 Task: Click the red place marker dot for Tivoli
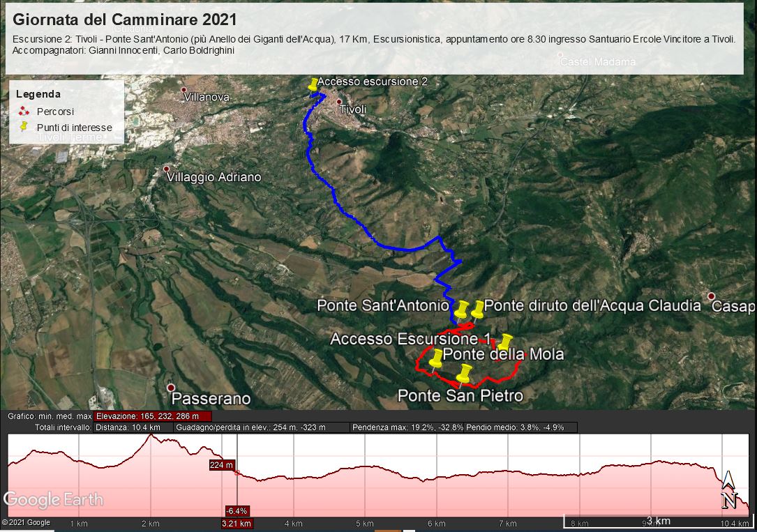click(x=339, y=102)
